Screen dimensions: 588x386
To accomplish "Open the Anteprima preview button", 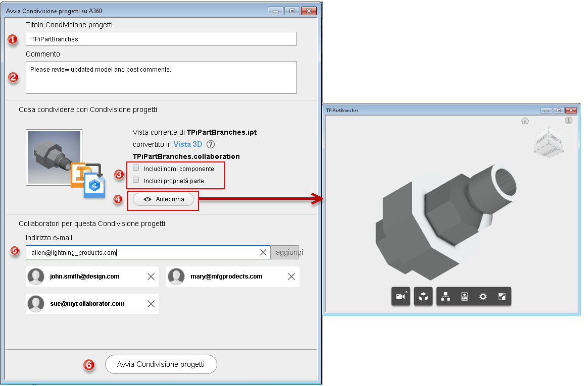I will tap(164, 199).
